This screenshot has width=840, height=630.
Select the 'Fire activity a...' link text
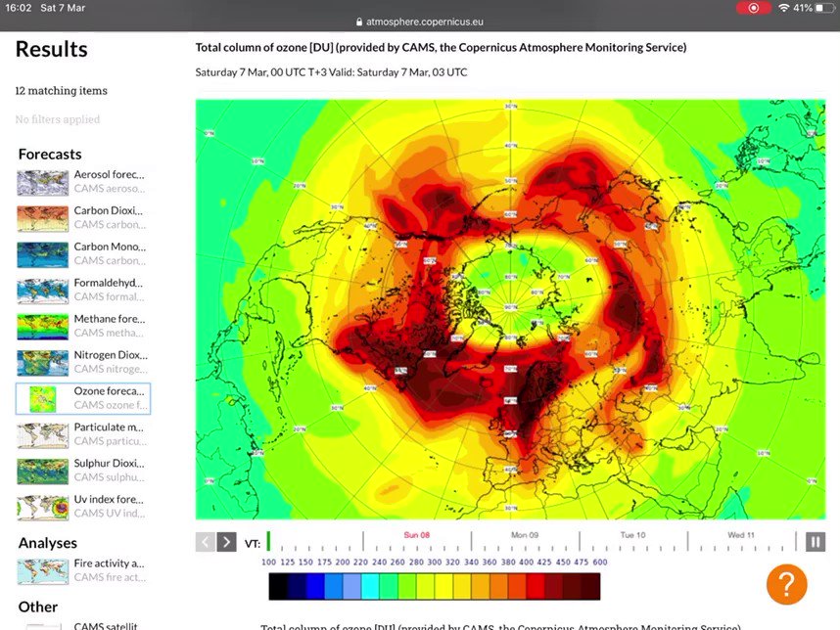click(x=109, y=563)
